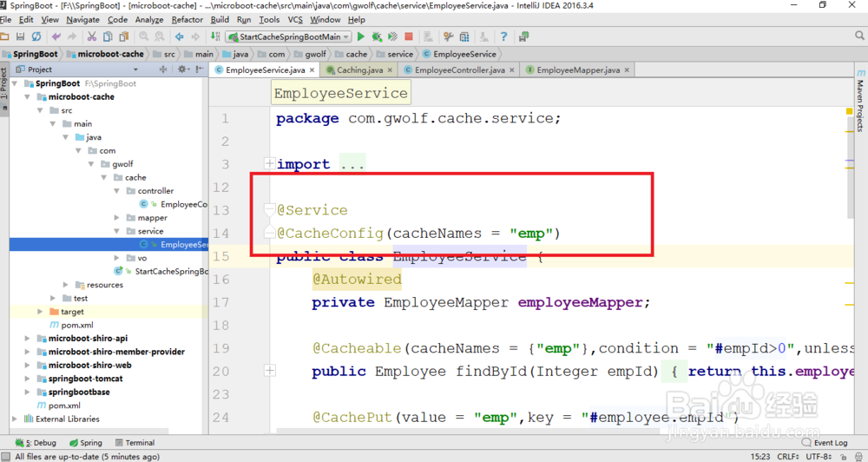Open the Event Log
868x462 pixels.
tap(825, 443)
